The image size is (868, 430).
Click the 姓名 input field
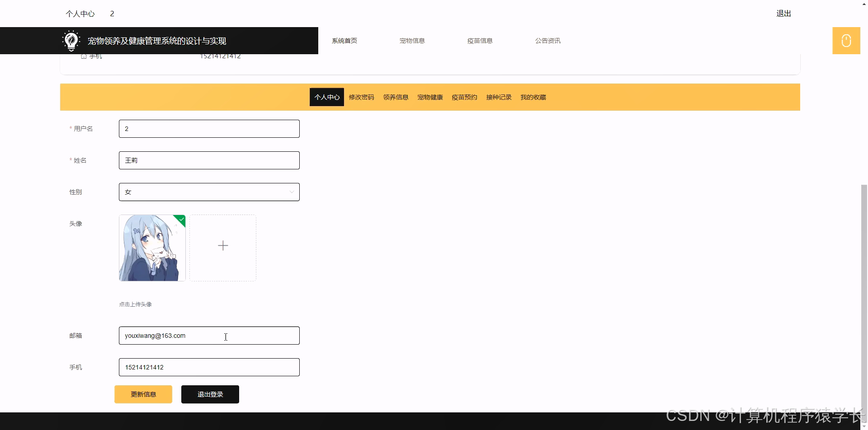209,160
